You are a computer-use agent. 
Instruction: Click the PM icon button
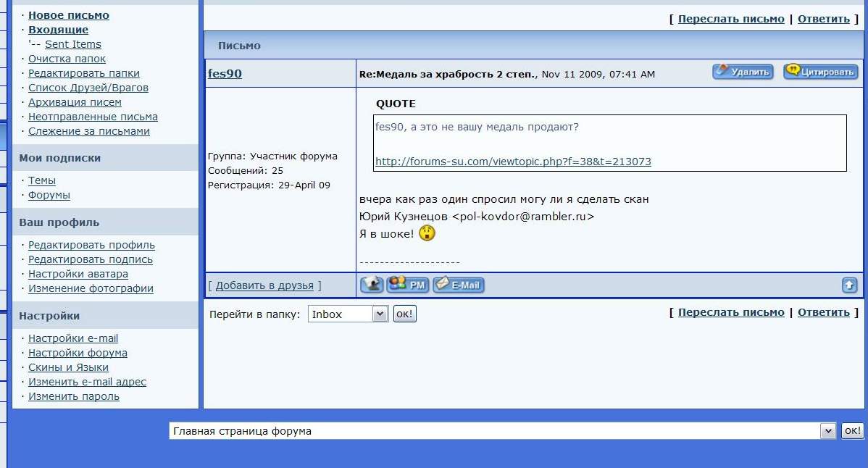(408, 285)
